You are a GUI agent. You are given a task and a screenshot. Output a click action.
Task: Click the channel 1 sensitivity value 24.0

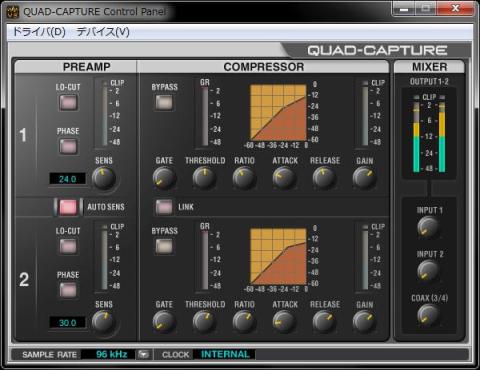(x=67, y=179)
